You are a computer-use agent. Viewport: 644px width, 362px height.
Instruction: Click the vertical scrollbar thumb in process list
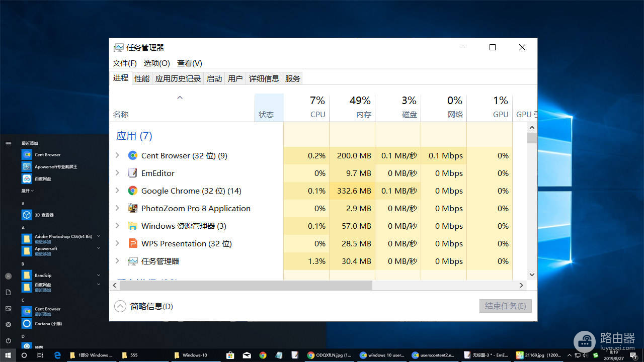532,138
